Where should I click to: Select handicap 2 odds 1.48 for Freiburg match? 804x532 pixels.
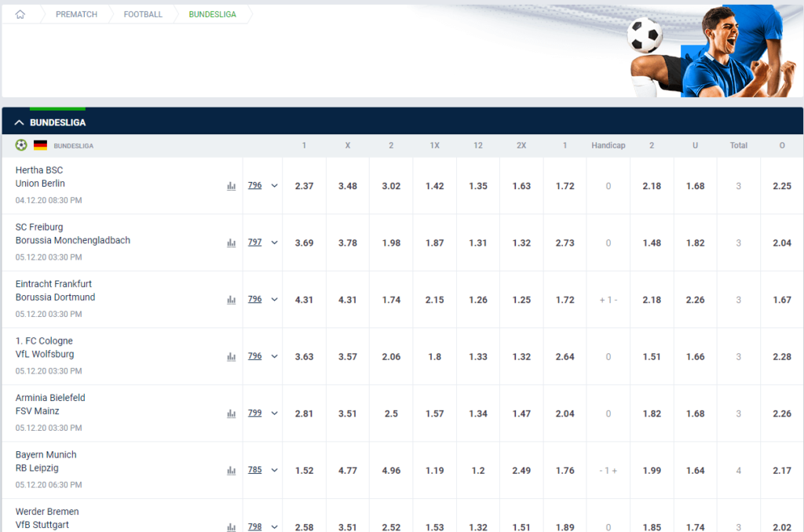point(652,242)
